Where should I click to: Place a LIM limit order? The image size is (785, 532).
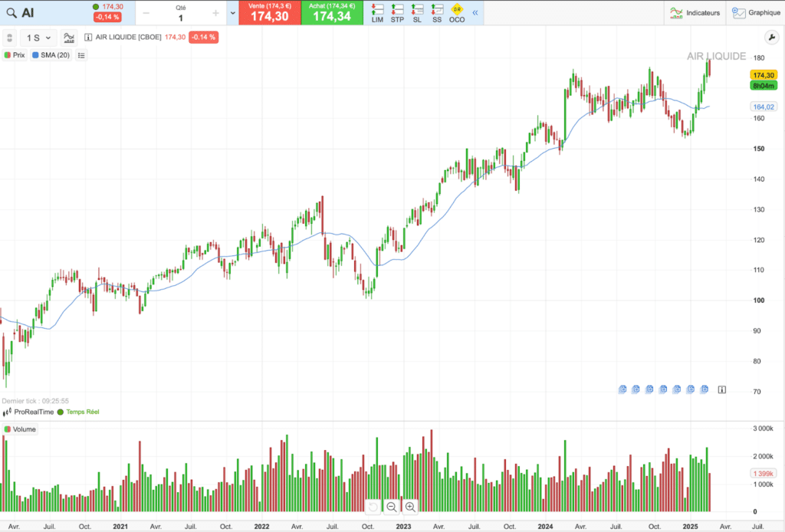377,13
